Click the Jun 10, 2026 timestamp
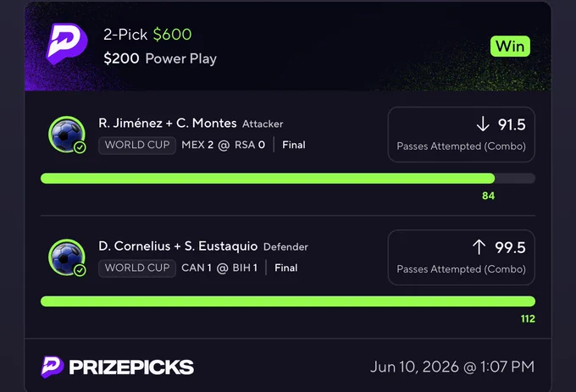576x392 pixels. pyautogui.click(x=452, y=367)
